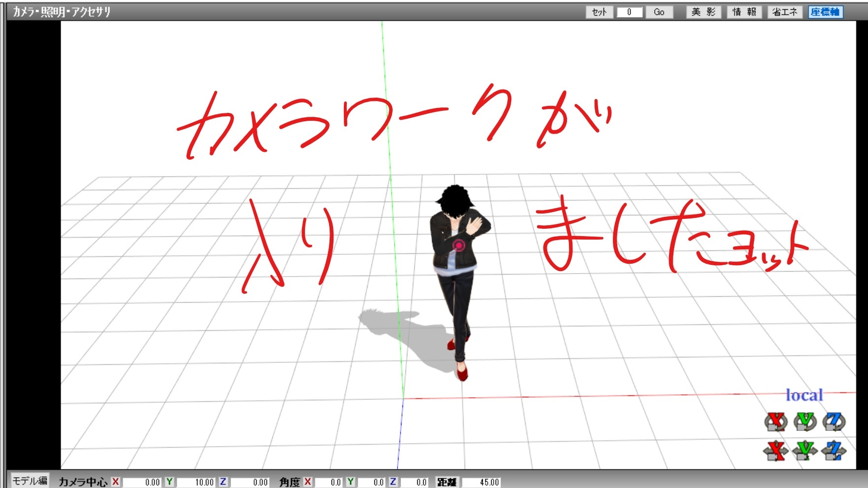Click the カメラ・照明・アクセサリ title label
868x488 pixels.
62,12
